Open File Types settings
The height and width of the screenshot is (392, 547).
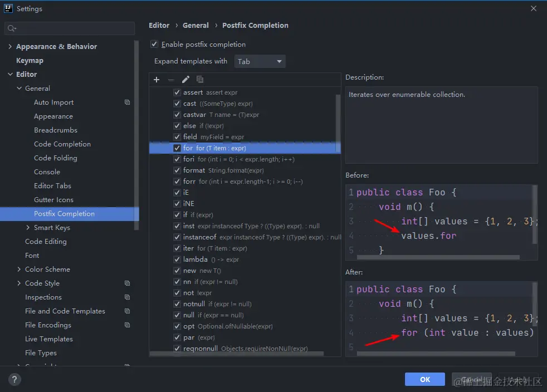[x=41, y=353]
